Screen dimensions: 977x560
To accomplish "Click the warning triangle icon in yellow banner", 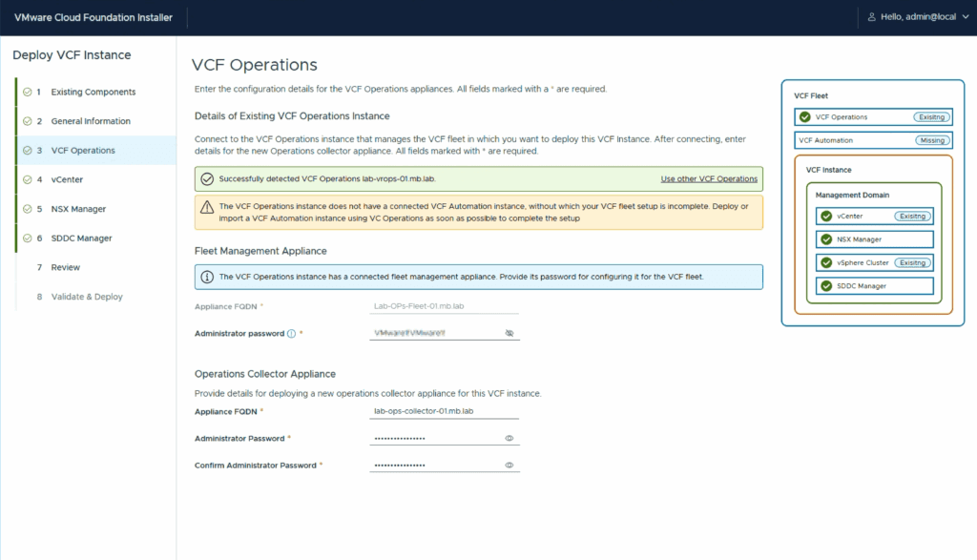I will [207, 207].
